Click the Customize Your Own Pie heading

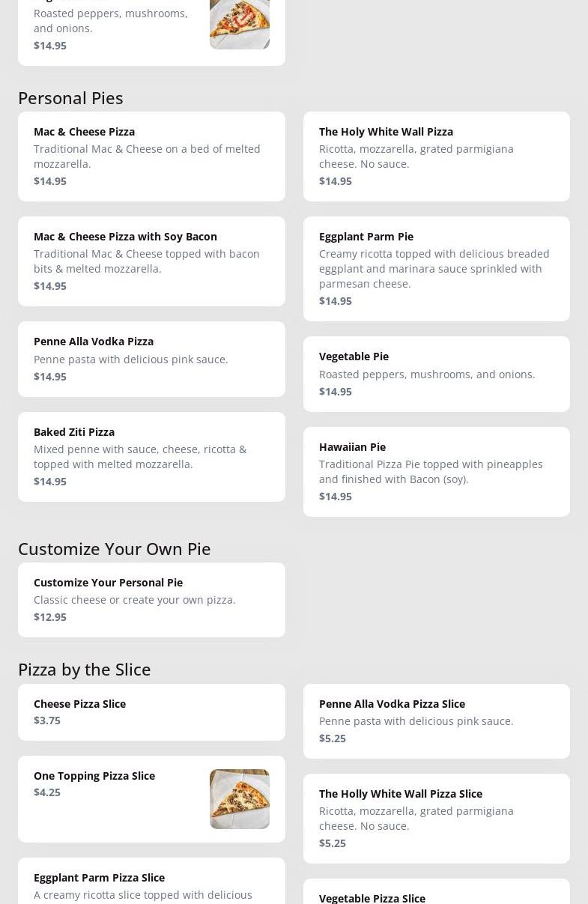coord(114,549)
